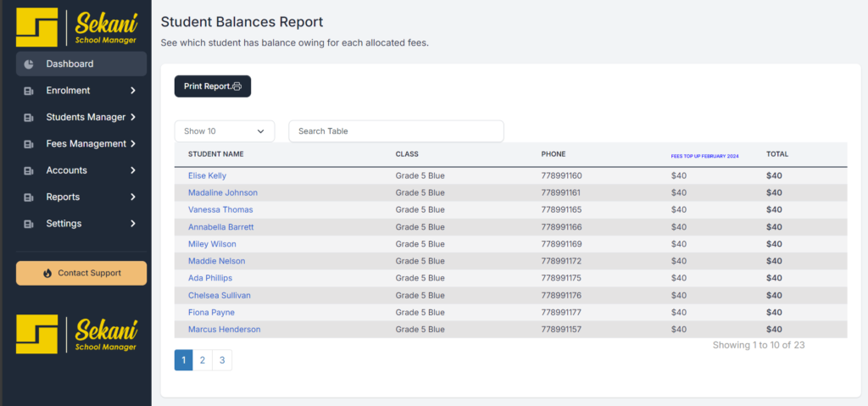Click the Fees Management sidebar icon
Screen dimensions: 868x406
point(29,144)
